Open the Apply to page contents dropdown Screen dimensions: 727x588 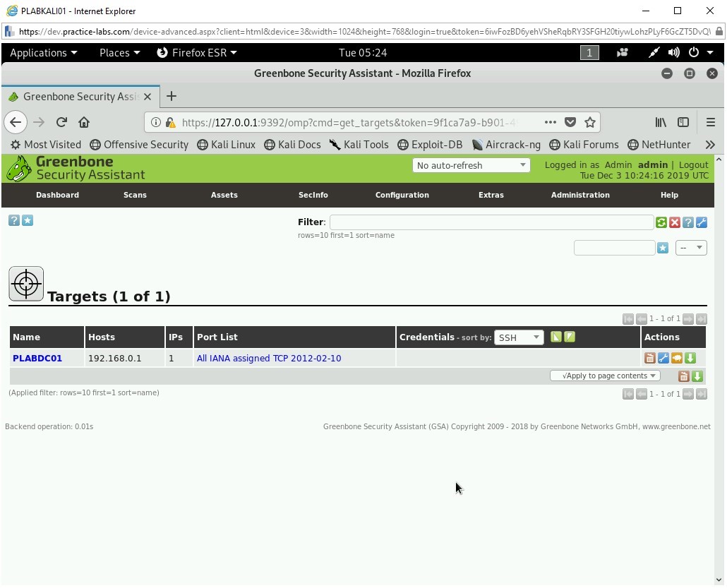pyautogui.click(x=605, y=376)
